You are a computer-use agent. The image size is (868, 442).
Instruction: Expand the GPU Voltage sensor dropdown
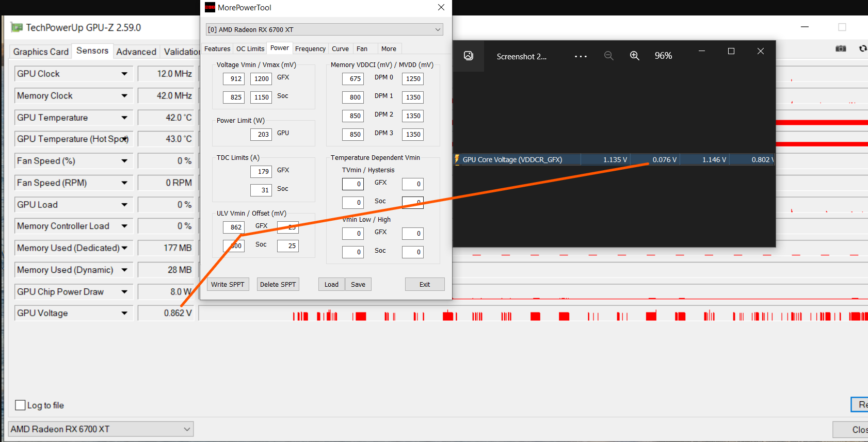pos(124,313)
